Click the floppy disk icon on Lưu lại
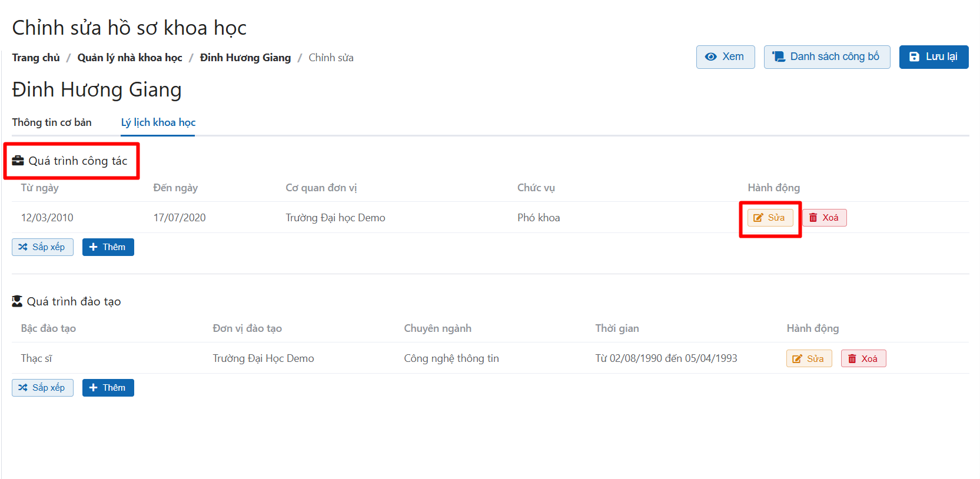The width and height of the screenshot is (980, 479). (914, 57)
